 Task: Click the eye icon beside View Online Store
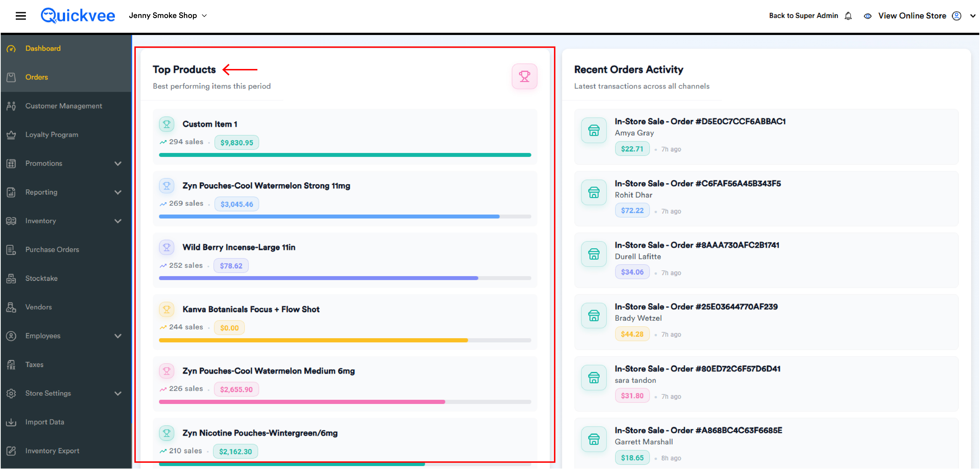867,16
